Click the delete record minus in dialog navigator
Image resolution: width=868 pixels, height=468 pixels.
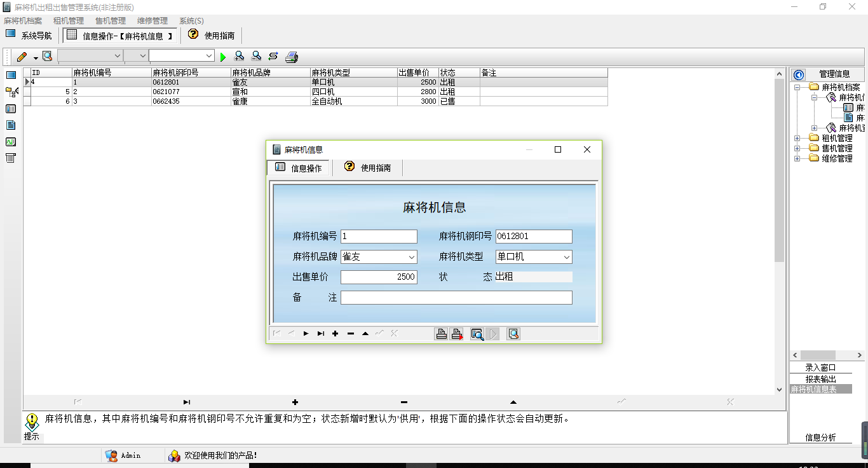pos(350,334)
